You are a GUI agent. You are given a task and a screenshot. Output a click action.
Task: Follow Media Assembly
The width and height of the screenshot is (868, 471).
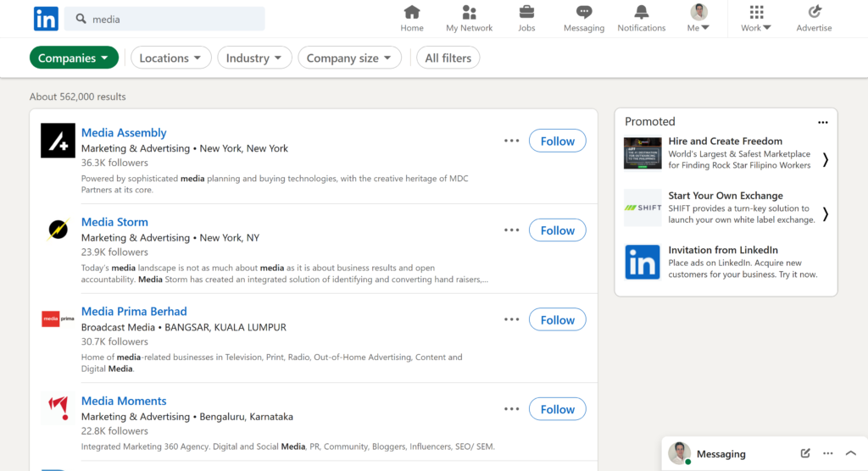coord(558,141)
